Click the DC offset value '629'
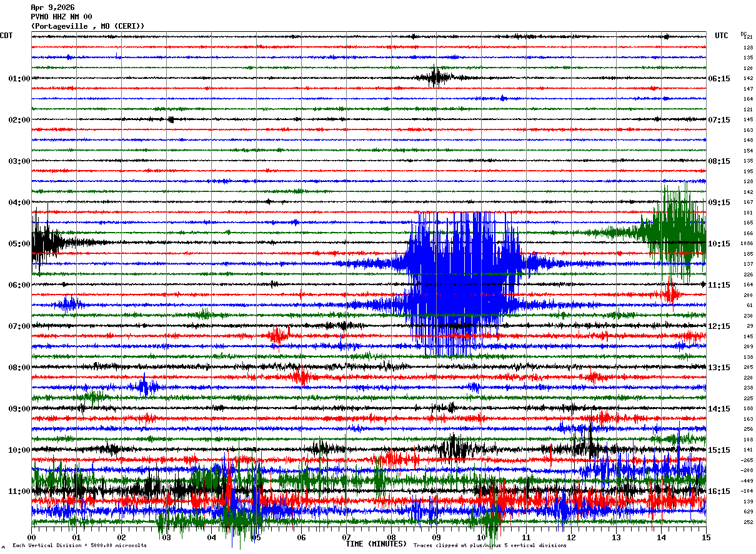This screenshot has width=756, height=554. pyautogui.click(x=748, y=511)
